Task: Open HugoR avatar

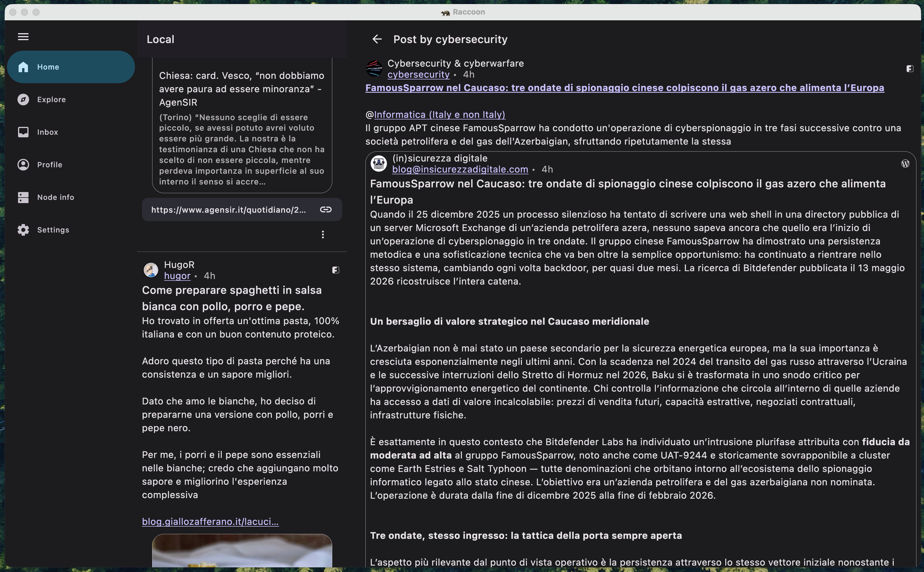Action: [151, 270]
